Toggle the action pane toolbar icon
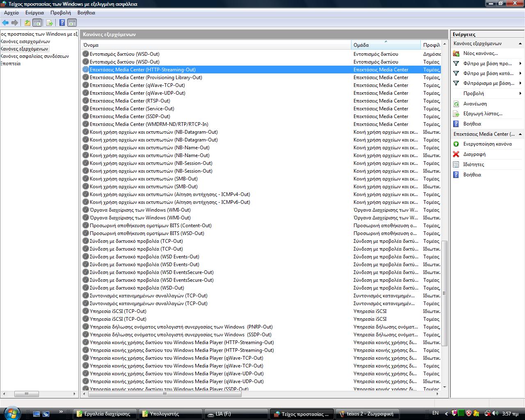Screen dimensions: 525x420 72,23
